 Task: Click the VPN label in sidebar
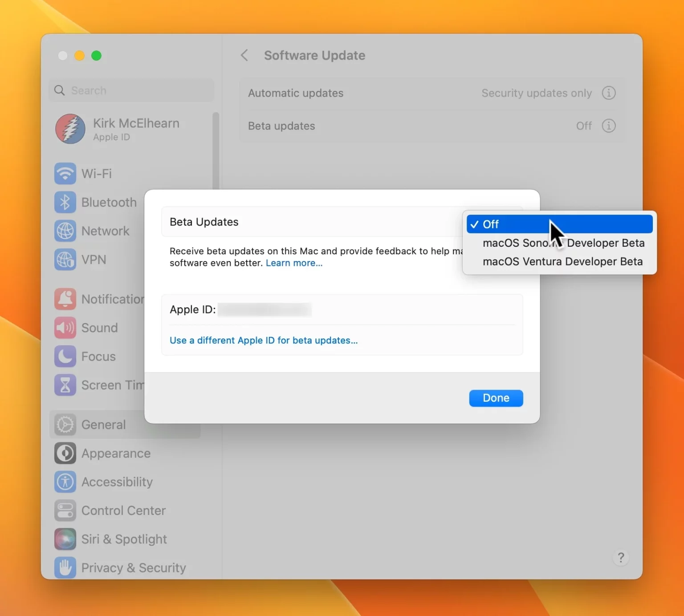tap(94, 260)
